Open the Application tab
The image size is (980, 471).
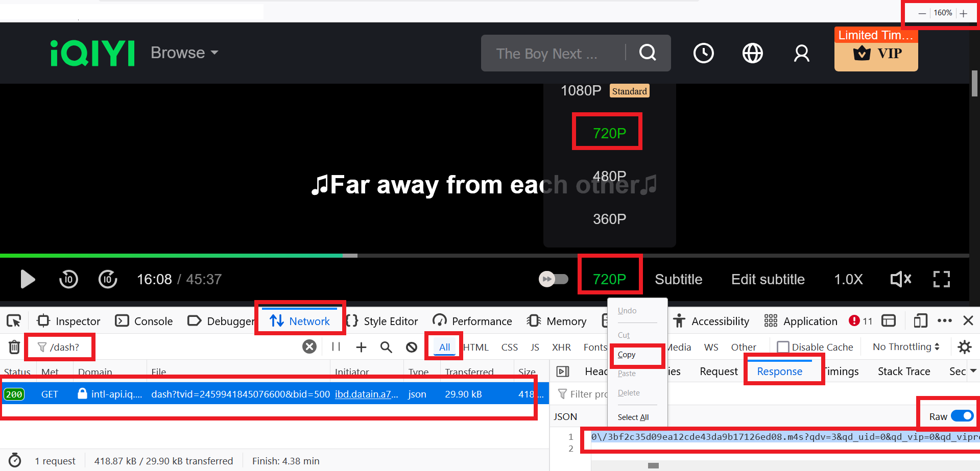[x=801, y=321]
